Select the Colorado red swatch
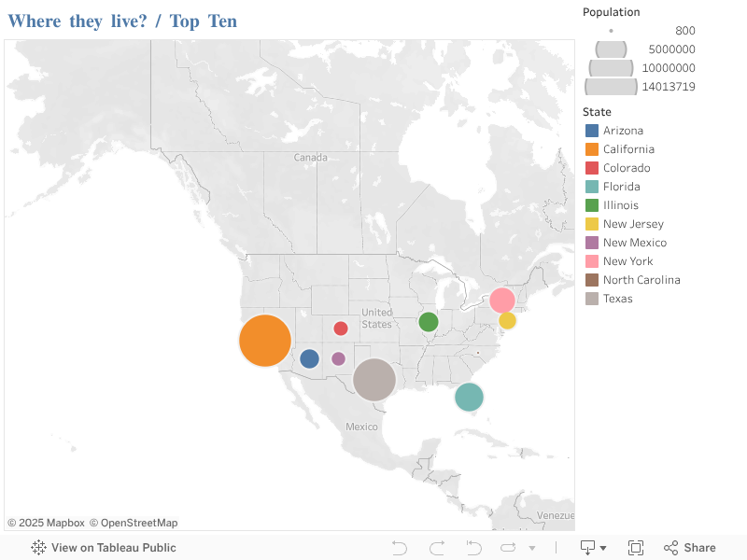The width and height of the screenshot is (747, 560). (x=592, y=168)
